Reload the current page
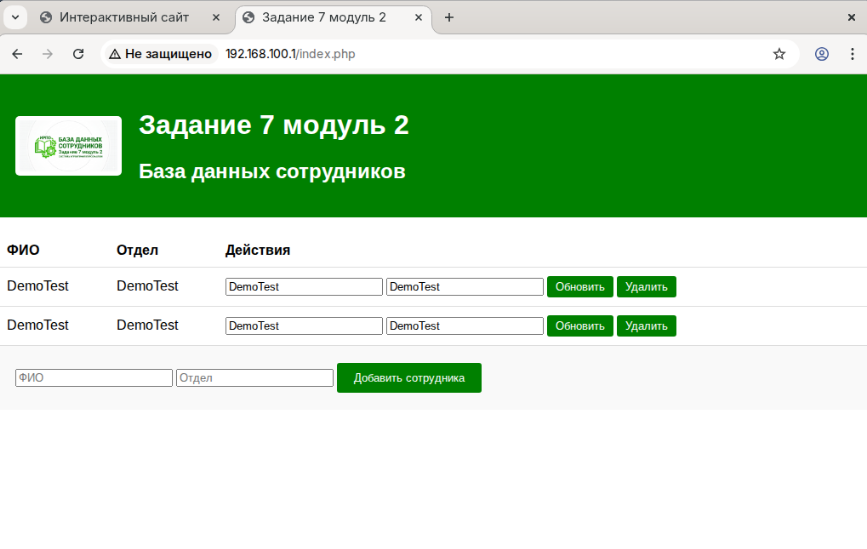 [79, 54]
